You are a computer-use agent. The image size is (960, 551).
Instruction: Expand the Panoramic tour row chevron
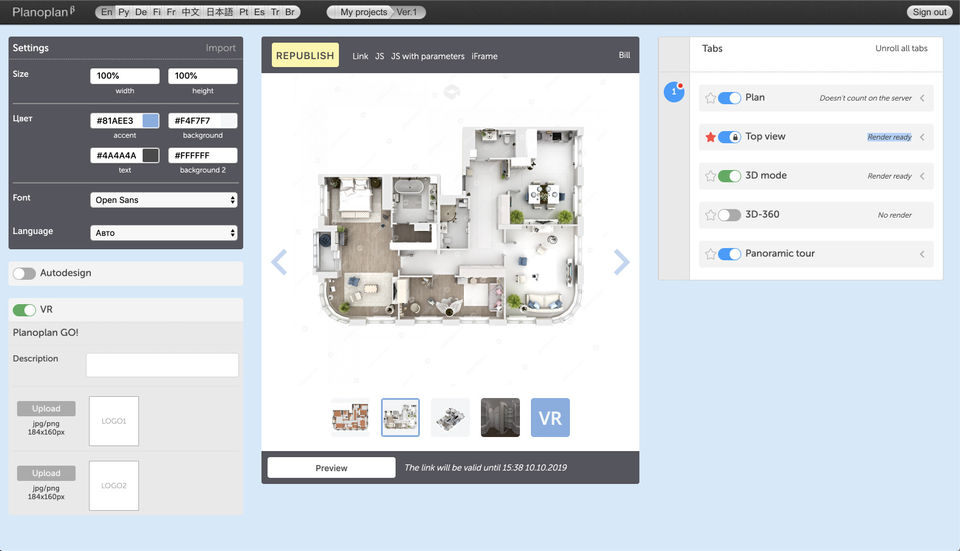[x=922, y=254]
